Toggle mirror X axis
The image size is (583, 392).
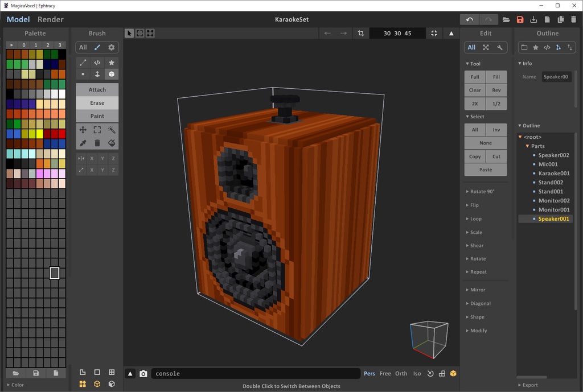[92, 158]
